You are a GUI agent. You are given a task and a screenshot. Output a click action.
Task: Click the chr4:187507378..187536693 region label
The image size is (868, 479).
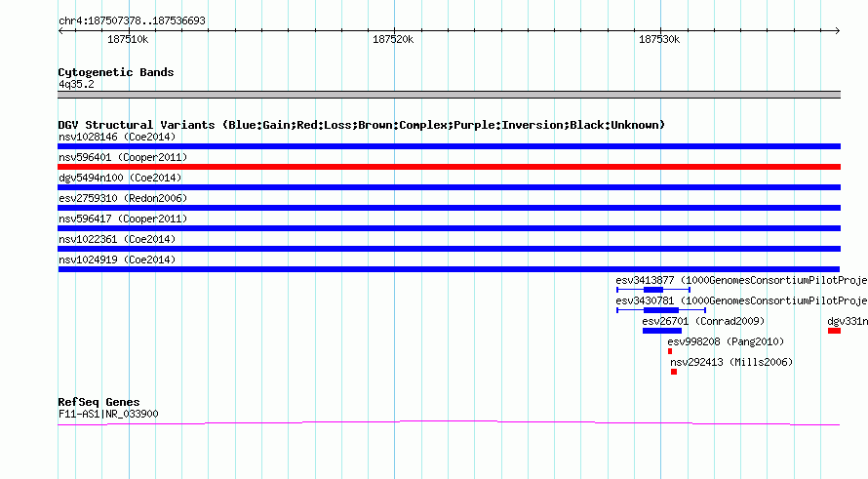coord(132,20)
